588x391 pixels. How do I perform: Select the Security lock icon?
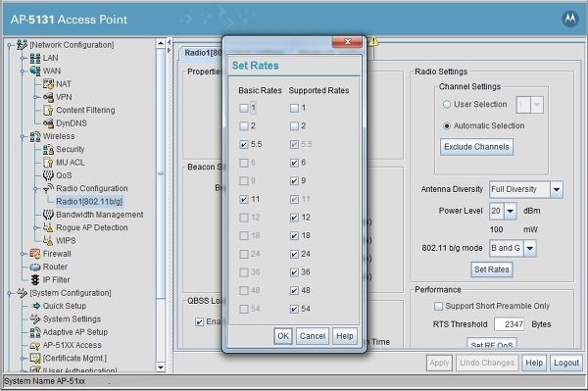coord(48,149)
